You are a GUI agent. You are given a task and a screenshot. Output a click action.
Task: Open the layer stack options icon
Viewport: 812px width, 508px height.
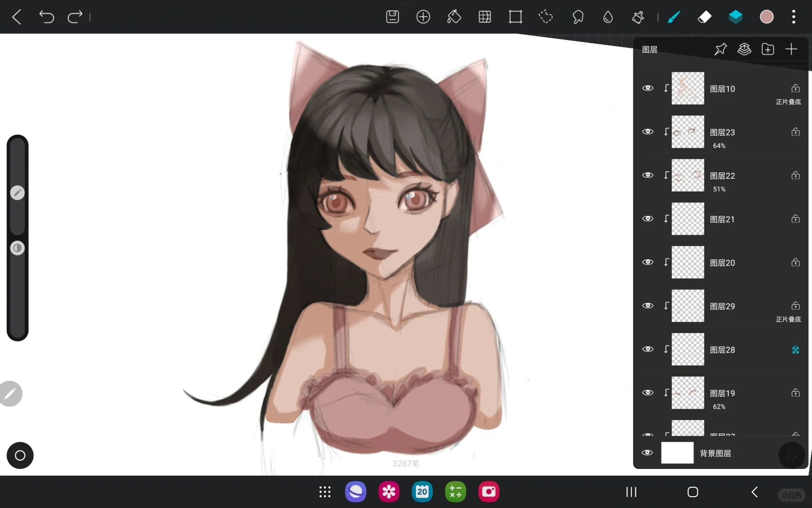click(744, 49)
